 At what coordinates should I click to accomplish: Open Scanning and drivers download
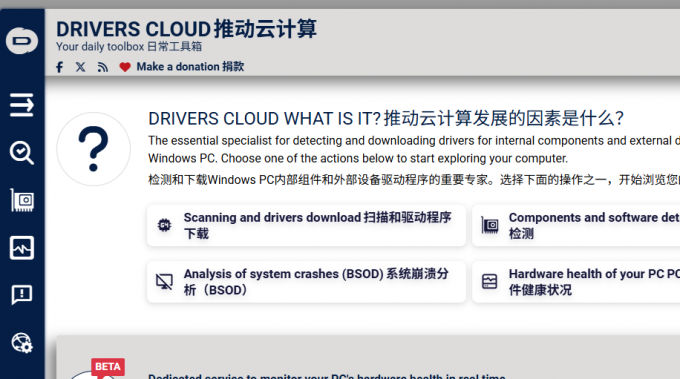pyautogui.click(x=306, y=225)
